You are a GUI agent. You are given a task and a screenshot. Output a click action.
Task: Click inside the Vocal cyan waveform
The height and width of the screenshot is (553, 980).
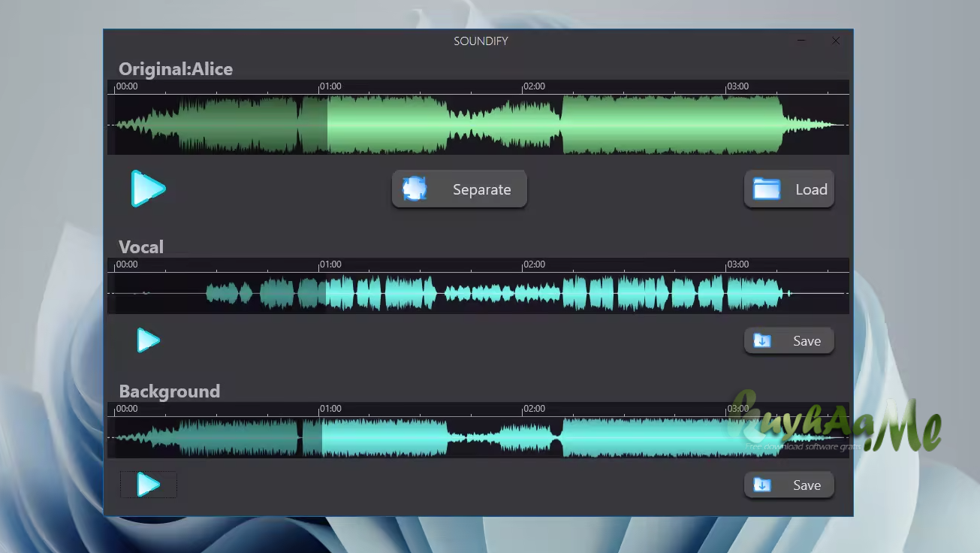478,293
